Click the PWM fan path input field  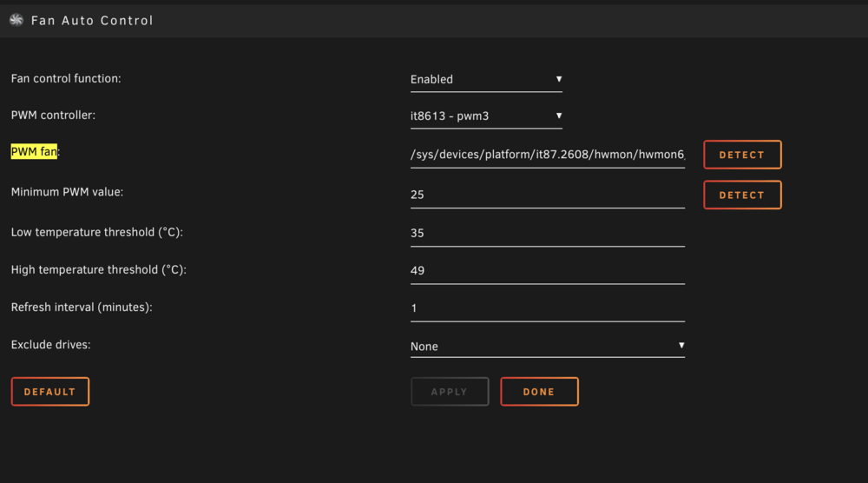click(548, 155)
